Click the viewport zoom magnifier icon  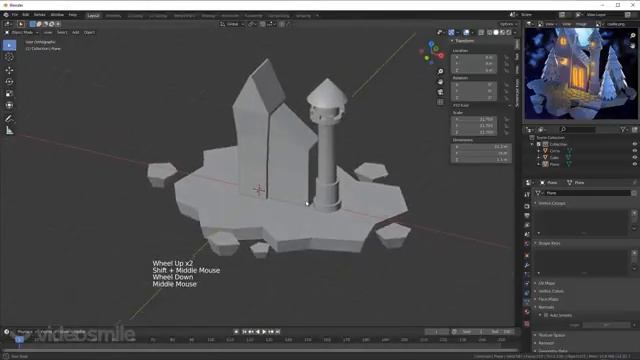[x=440, y=71]
